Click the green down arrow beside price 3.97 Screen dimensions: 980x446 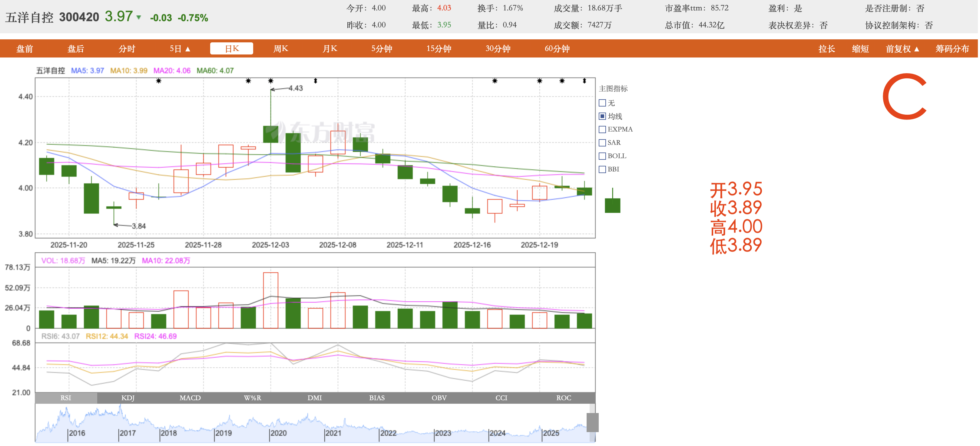tap(139, 18)
